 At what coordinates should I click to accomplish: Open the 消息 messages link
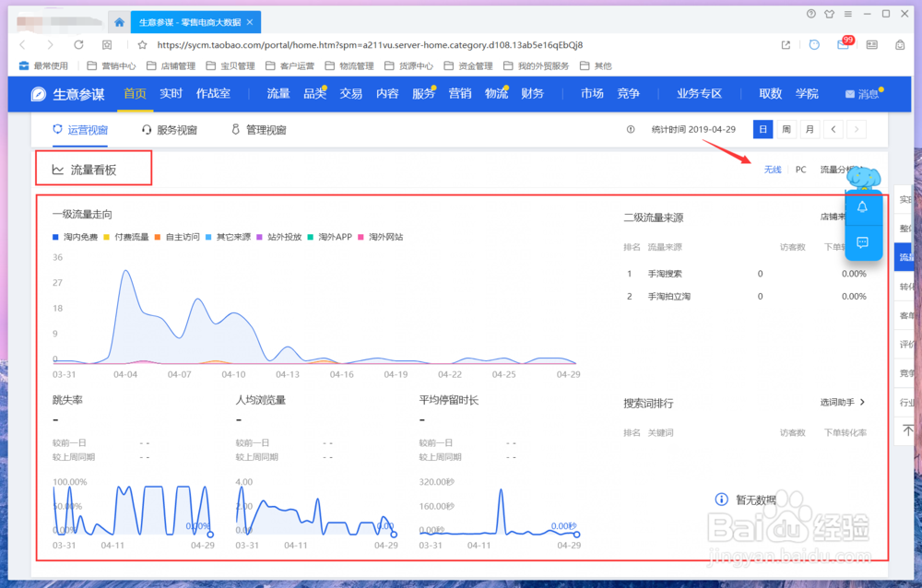(x=863, y=94)
